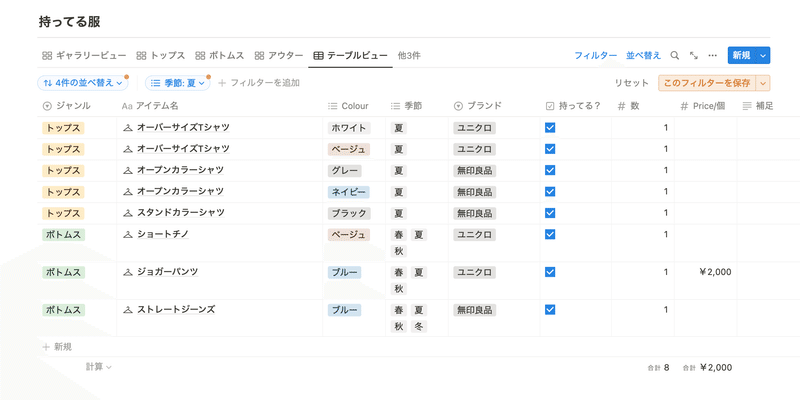
Task: Switch to the トップス tab
Action: [x=161, y=56]
